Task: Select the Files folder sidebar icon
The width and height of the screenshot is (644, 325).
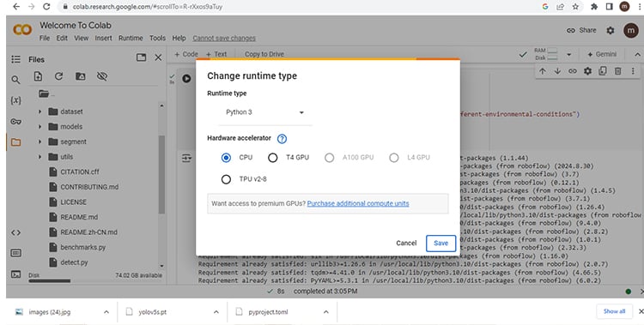Action: (15, 142)
